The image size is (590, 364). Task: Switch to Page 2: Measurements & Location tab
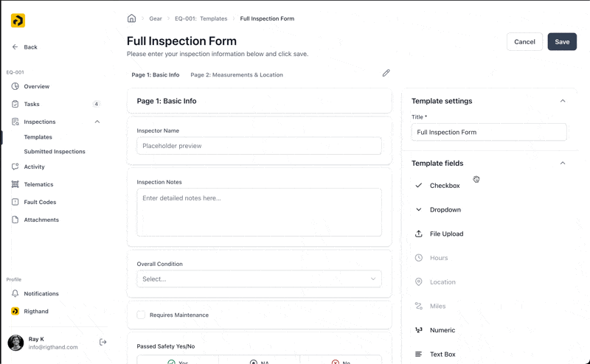[237, 75]
